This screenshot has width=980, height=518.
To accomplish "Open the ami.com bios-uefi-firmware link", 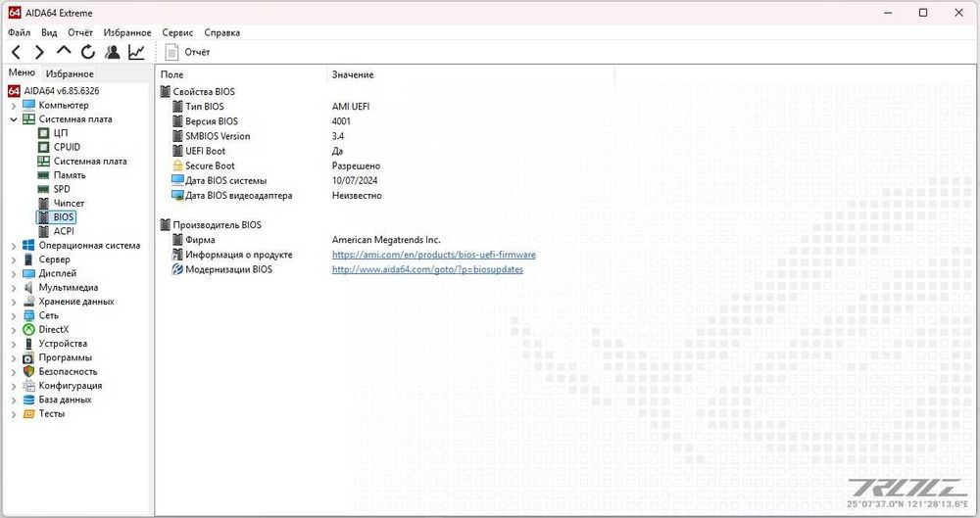I will coord(434,255).
